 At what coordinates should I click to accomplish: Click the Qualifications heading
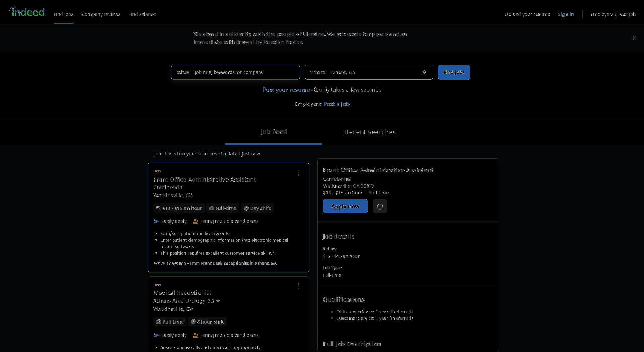point(344,300)
